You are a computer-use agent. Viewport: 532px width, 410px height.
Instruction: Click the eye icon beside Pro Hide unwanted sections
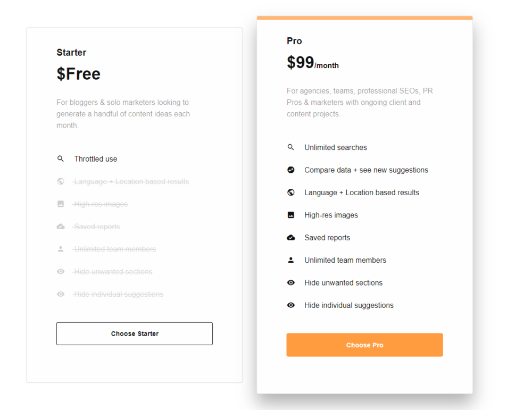[290, 283]
